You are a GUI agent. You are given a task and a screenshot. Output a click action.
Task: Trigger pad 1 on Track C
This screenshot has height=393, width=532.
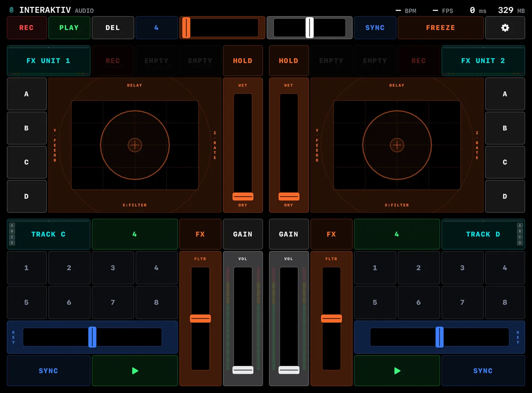click(x=27, y=268)
